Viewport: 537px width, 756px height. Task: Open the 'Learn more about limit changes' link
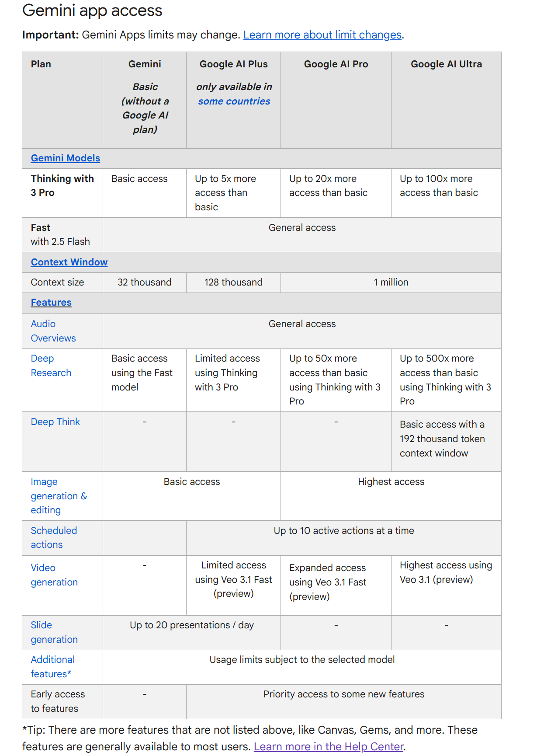click(x=322, y=35)
